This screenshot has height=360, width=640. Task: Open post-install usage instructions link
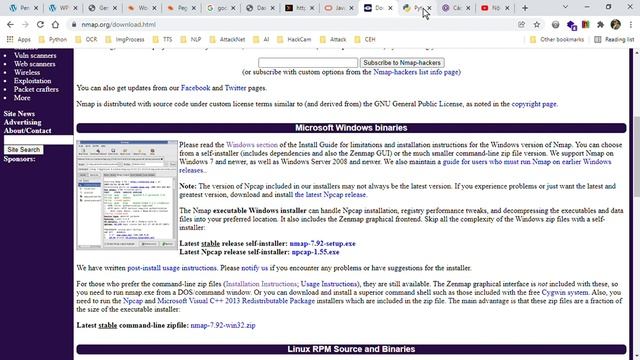click(x=172, y=268)
